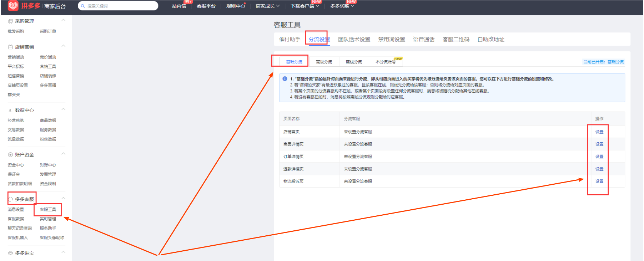
Task: Open the 多多买菜 dropdown
Action: point(342,6)
